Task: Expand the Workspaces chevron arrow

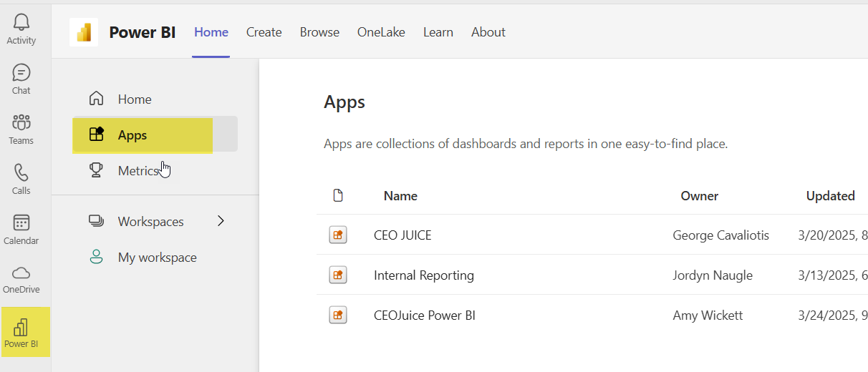Action: [221, 221]
